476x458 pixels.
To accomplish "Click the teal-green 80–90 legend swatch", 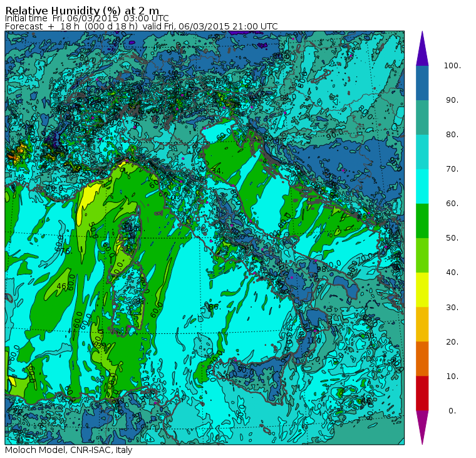I will [x=422, y=118].
